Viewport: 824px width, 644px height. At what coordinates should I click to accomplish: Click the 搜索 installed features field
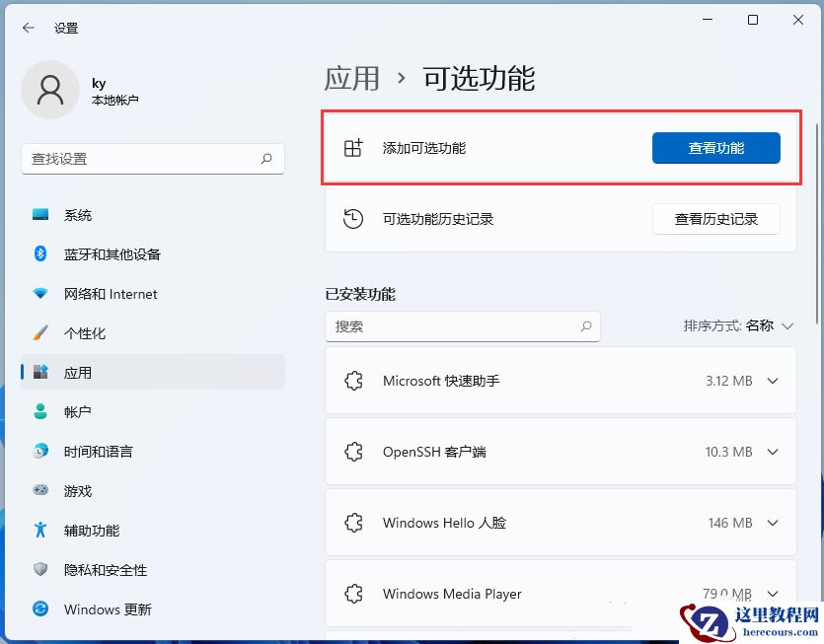[463, 326]
